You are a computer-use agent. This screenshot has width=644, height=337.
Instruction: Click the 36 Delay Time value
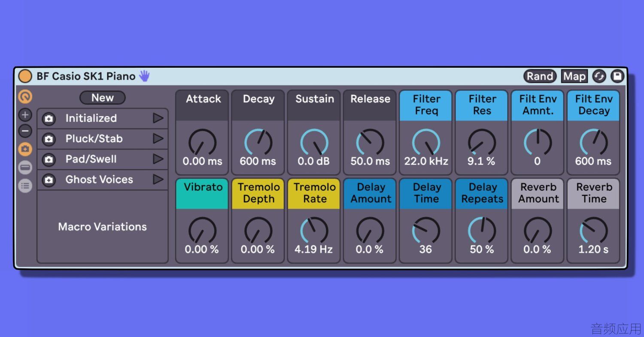click(425, 249)
